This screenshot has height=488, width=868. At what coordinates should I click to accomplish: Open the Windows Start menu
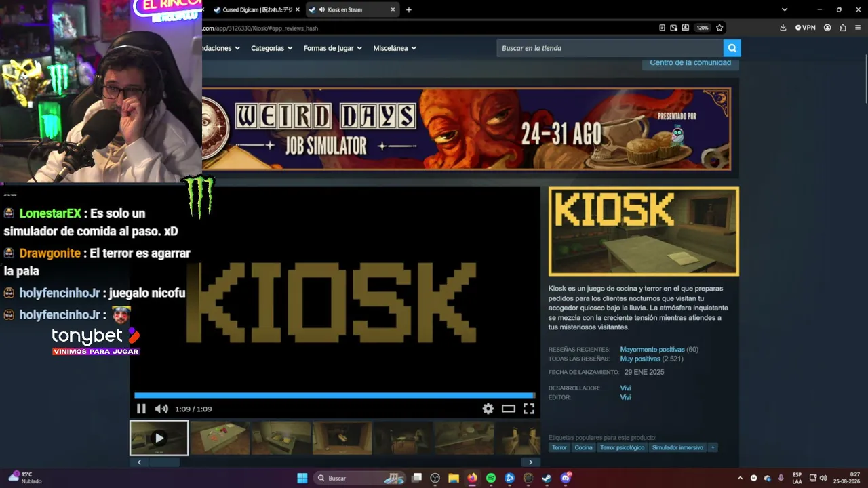click(302, 478)
